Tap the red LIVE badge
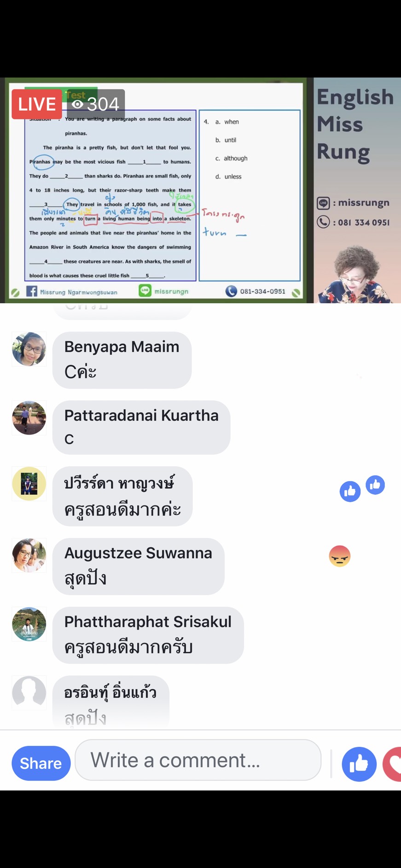The image size is (401, 868). [x=37, y=104]
